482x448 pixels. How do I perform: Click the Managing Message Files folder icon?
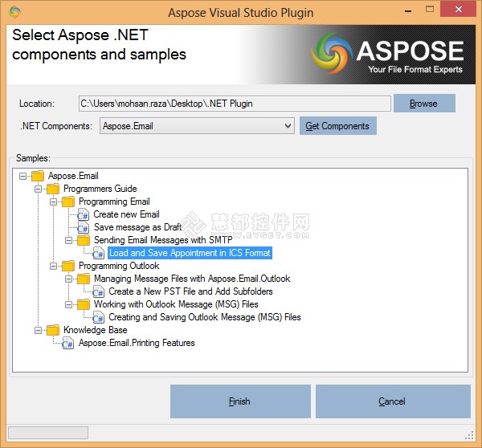84,279
